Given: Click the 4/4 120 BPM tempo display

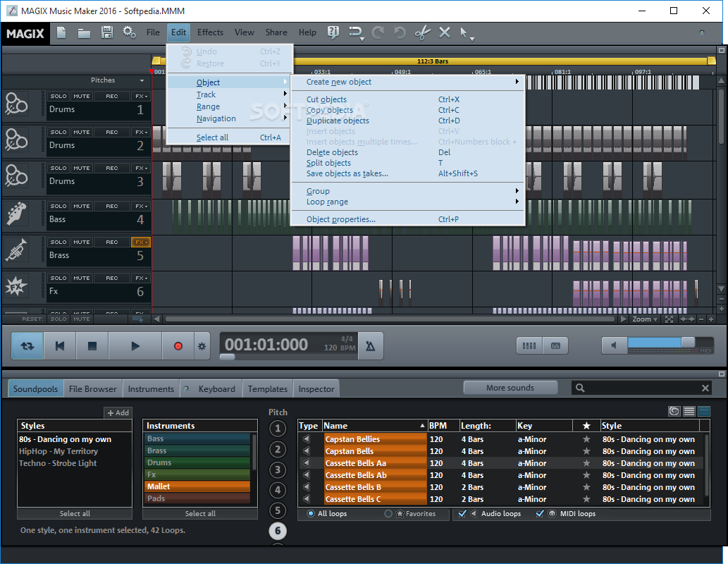Looking at the screenshot, I should (340, 343).
